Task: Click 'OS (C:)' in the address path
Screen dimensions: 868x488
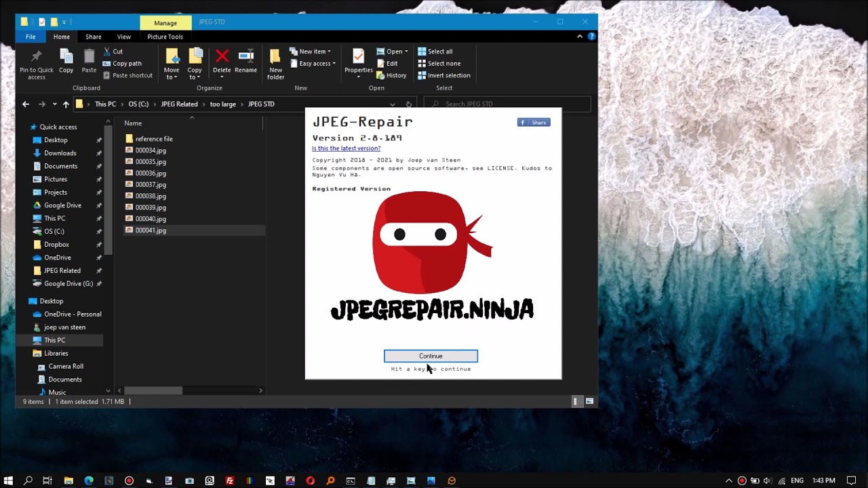Action: click(138, 104)
